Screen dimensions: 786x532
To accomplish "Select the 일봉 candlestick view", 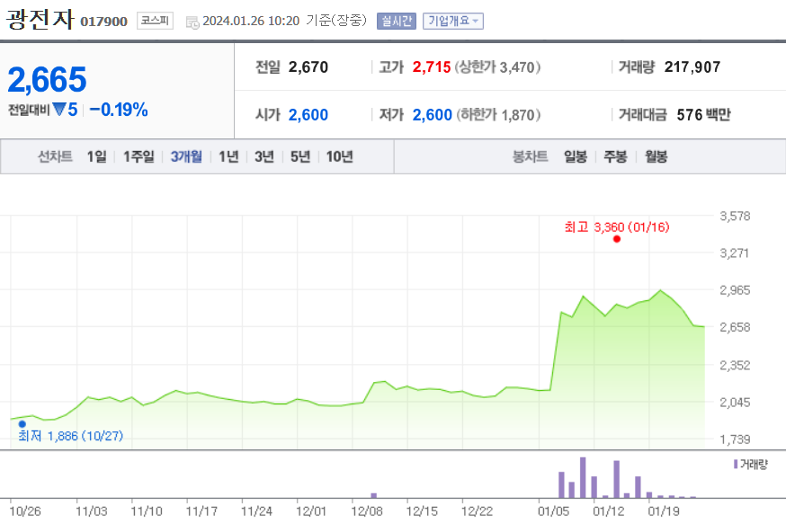I will click(577, 155).
